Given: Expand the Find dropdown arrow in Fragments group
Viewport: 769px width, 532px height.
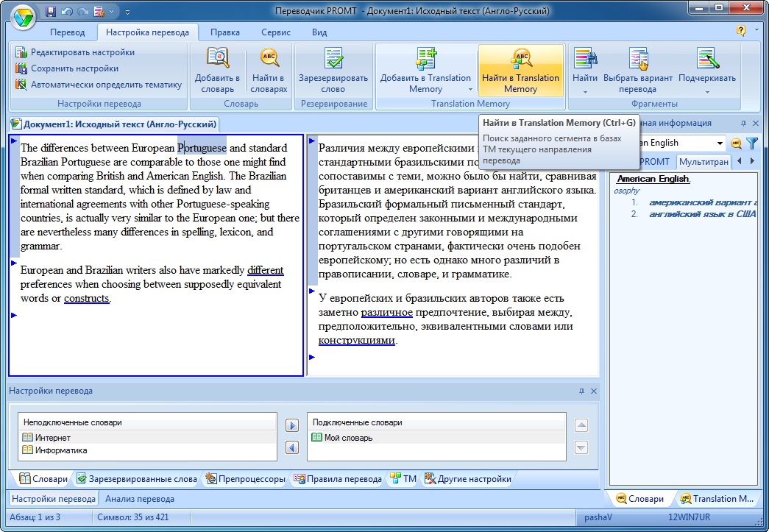Looking at the screenshot, I should click(586, 92).
